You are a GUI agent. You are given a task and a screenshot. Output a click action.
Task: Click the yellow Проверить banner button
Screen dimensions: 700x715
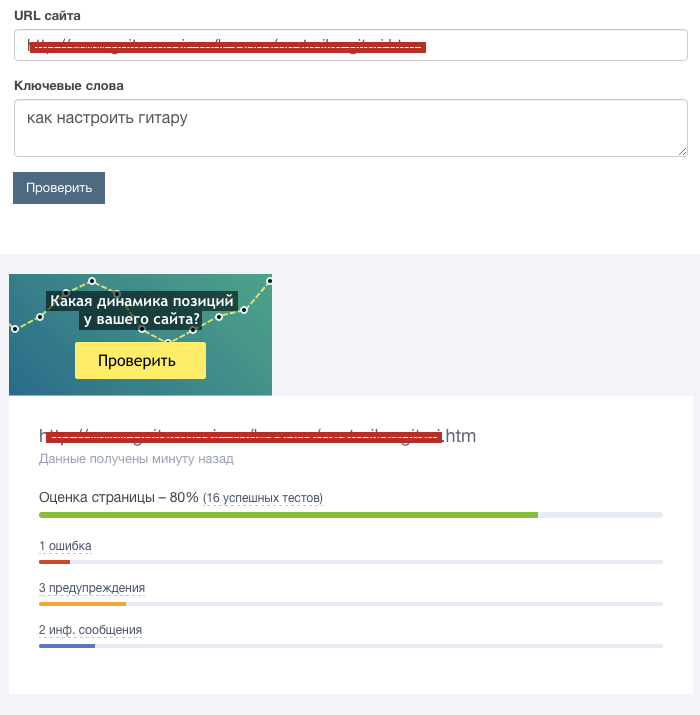140,361
